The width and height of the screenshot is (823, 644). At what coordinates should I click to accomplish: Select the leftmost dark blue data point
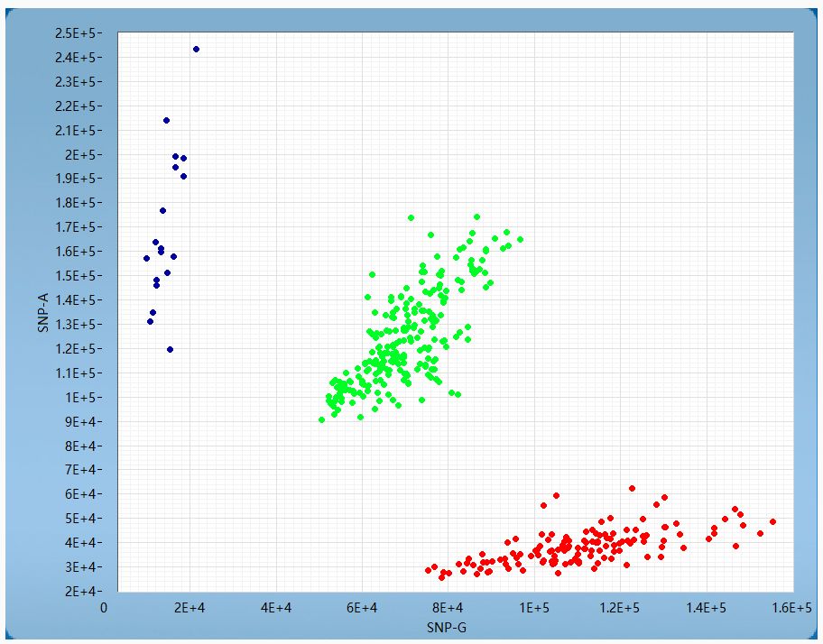[146, 258]
